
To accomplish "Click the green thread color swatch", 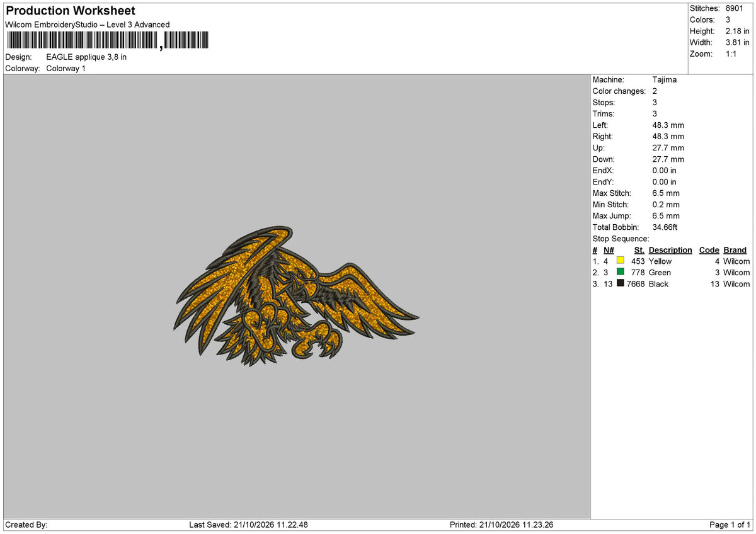I will pyautogui.click(x=621, y=272).
